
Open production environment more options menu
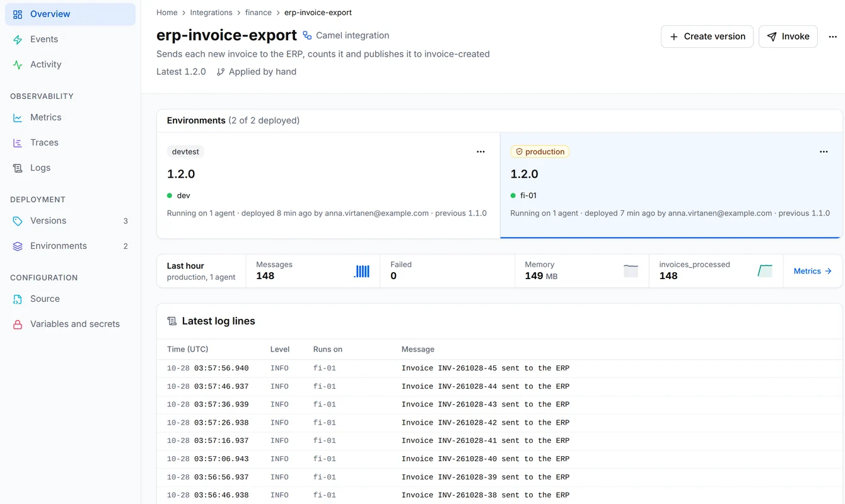coord(824,152)
